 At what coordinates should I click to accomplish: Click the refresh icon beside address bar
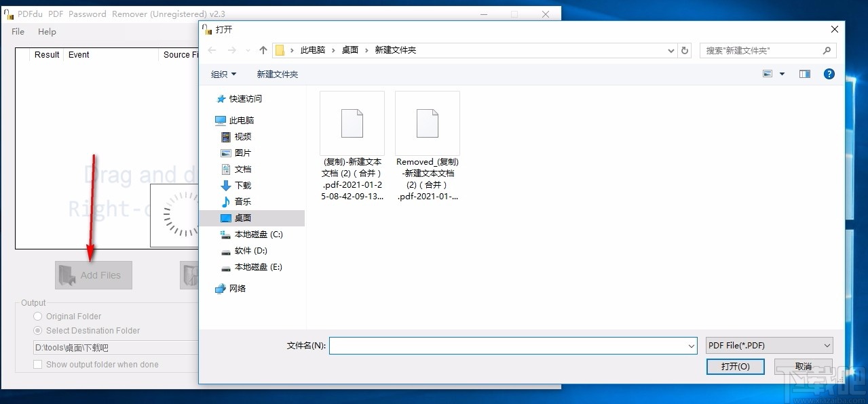[x=684, y=50]
